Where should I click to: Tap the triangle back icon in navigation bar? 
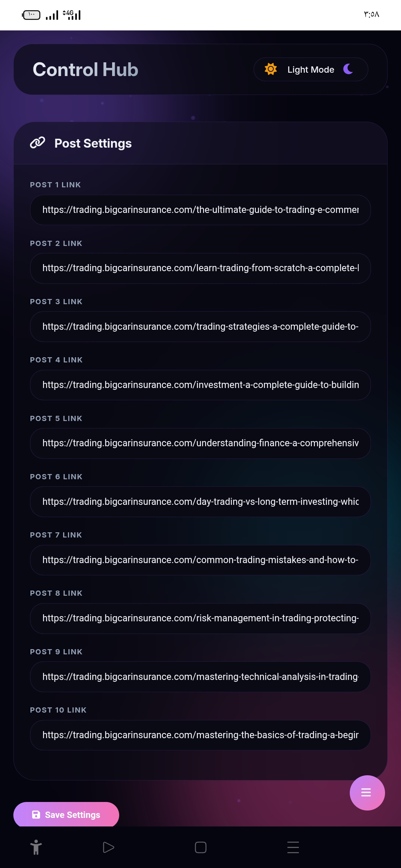click(x=108, y=847)
